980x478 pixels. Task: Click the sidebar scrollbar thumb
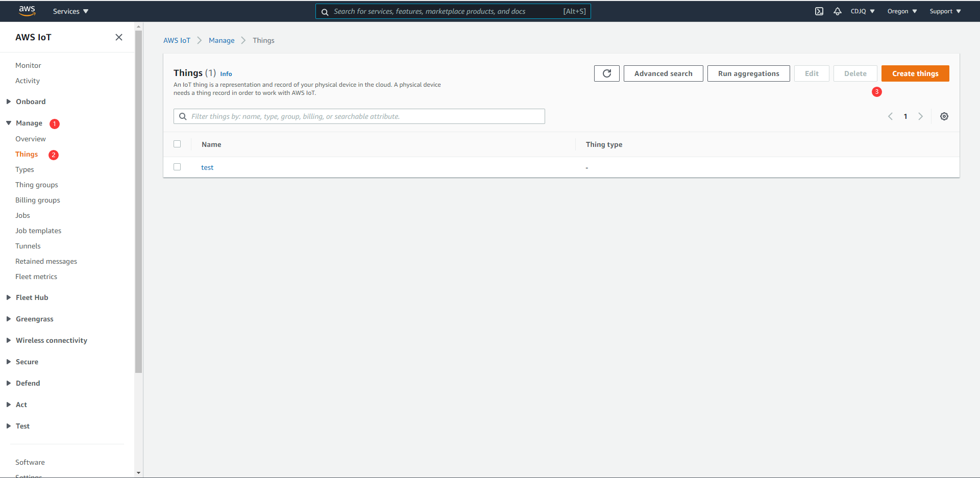pyautogui.click(x=138, y=202)
